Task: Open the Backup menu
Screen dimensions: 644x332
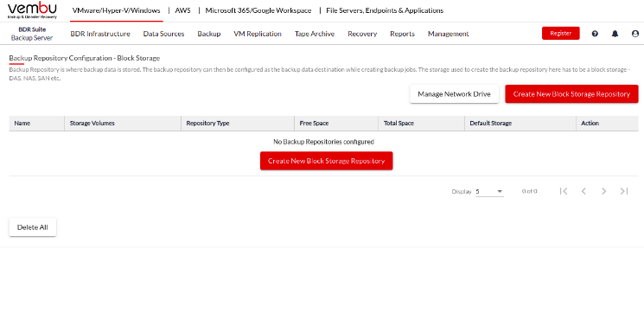Action: tap(209, 34)
